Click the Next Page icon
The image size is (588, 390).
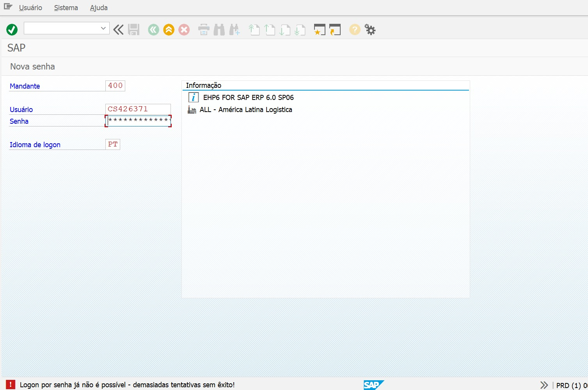pos(285,30)
